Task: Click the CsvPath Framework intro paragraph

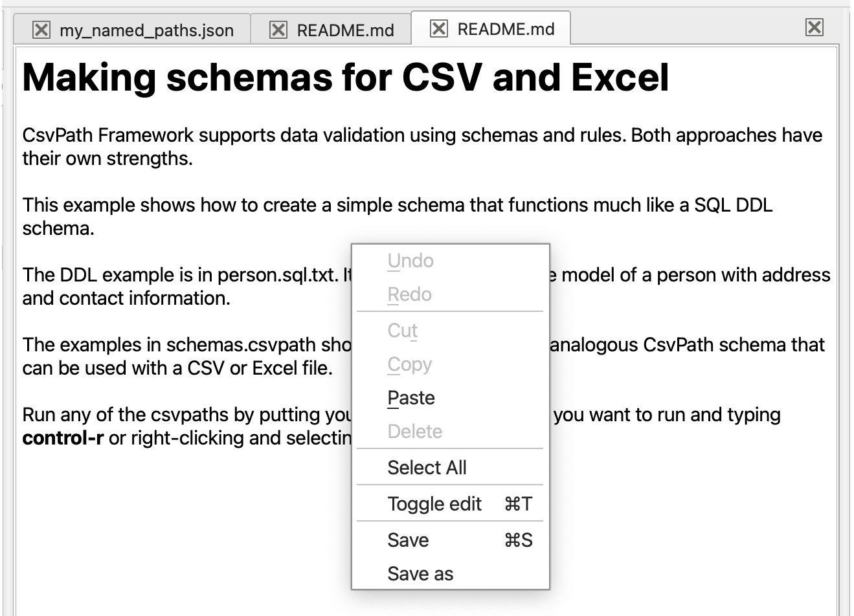Action: [422, 147]
